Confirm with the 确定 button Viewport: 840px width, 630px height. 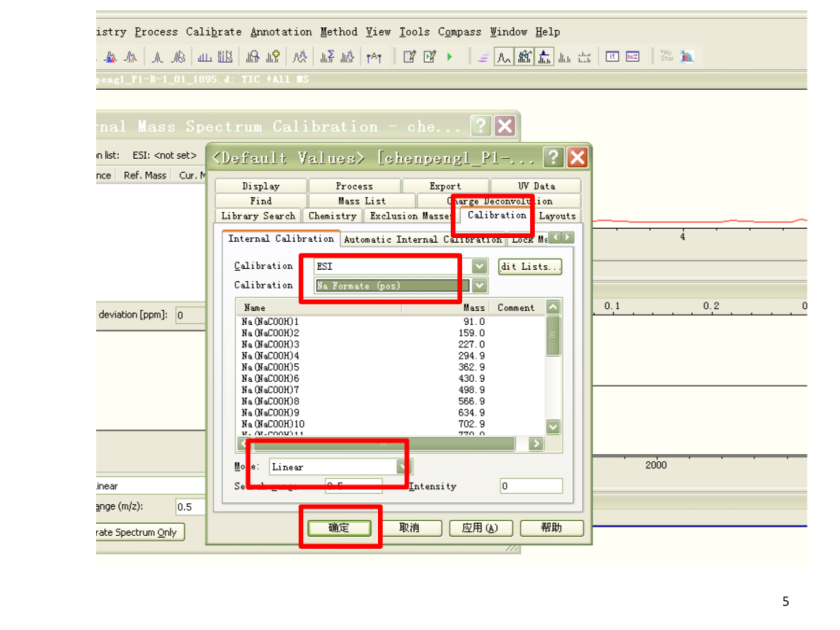pos(339,527)
